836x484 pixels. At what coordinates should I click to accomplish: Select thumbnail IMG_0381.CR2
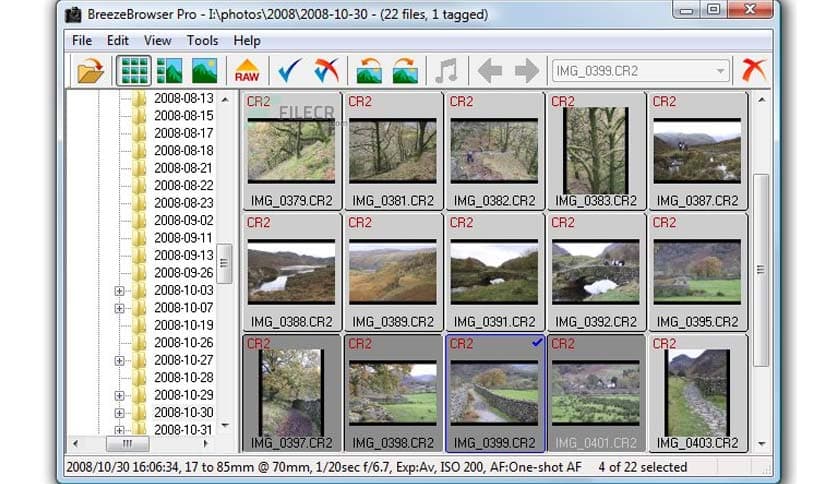(392, 151)
